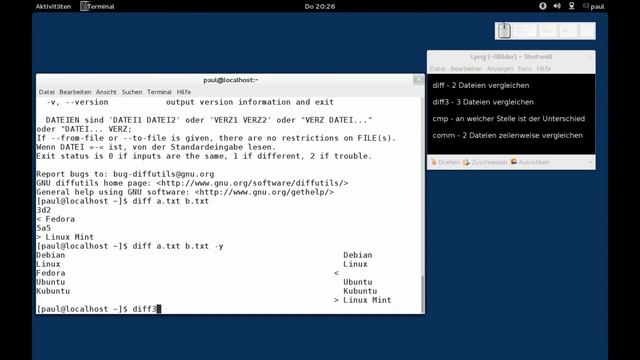Click the gnu.org/software/diffutils URL

252,183
